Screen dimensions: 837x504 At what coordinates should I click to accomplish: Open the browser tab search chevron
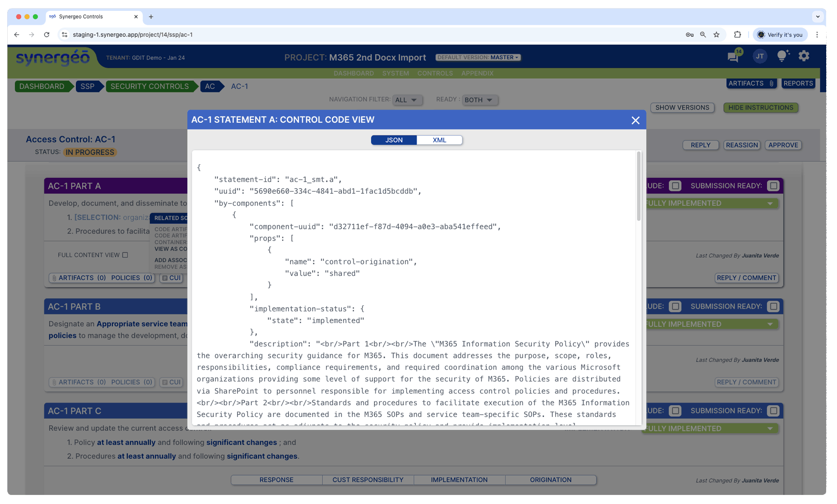[x=818, y=17]
